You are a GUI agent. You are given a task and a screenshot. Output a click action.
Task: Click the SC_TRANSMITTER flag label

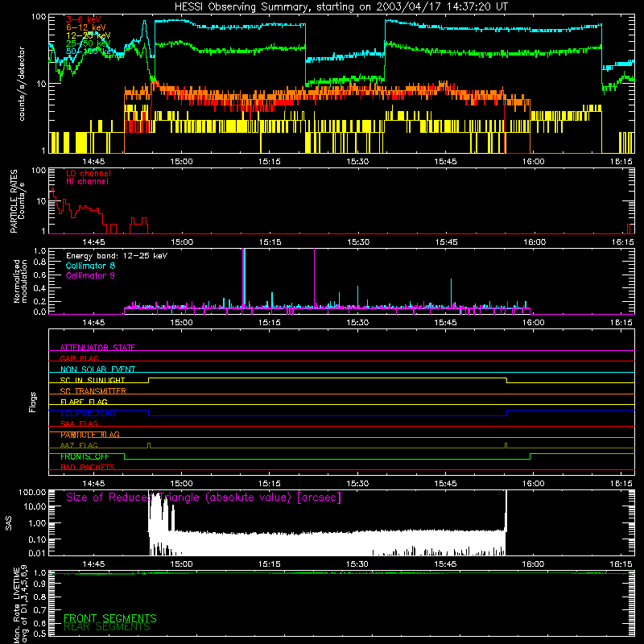(93, 391)
